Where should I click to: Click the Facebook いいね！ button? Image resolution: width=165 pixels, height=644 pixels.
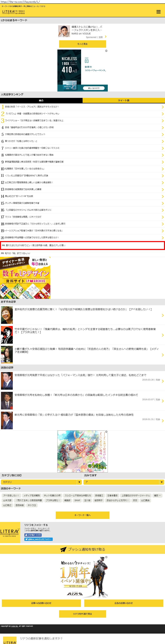[x=33, y=535]
